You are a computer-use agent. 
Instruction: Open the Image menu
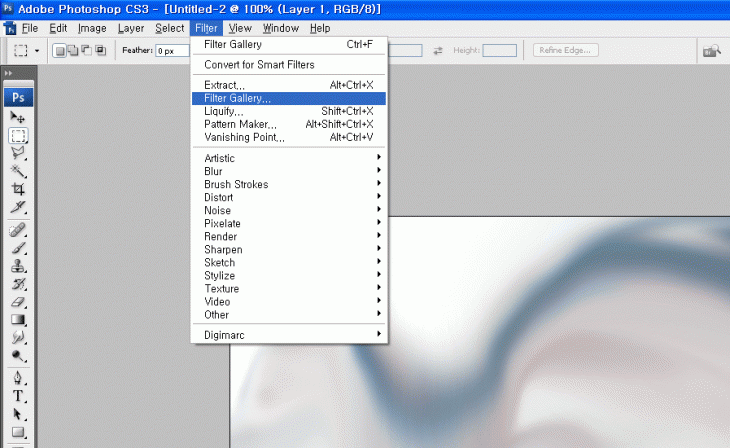tap(92, 28)
